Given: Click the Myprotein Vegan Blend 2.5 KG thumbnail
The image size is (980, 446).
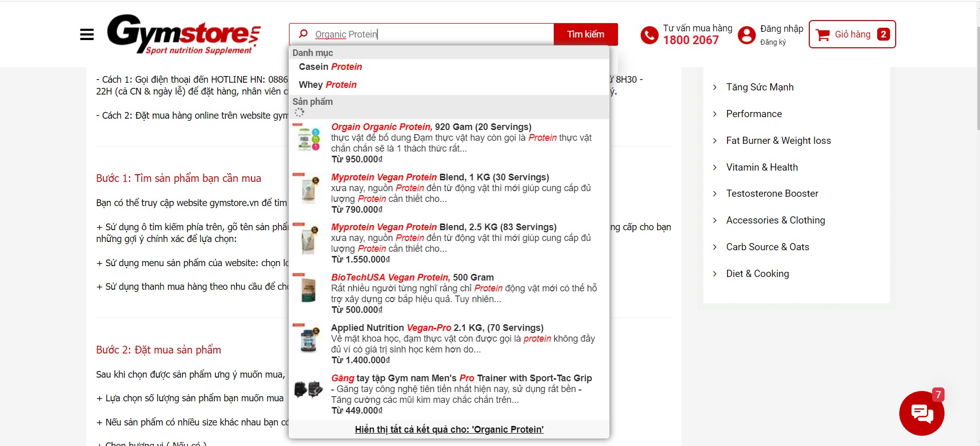Looking at the screenshot, I should click(x=308, y=239).
